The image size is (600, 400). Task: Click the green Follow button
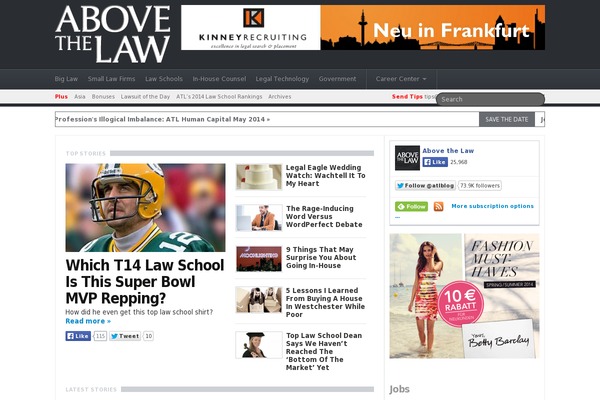pyautogui.click(x=411, y=206)
